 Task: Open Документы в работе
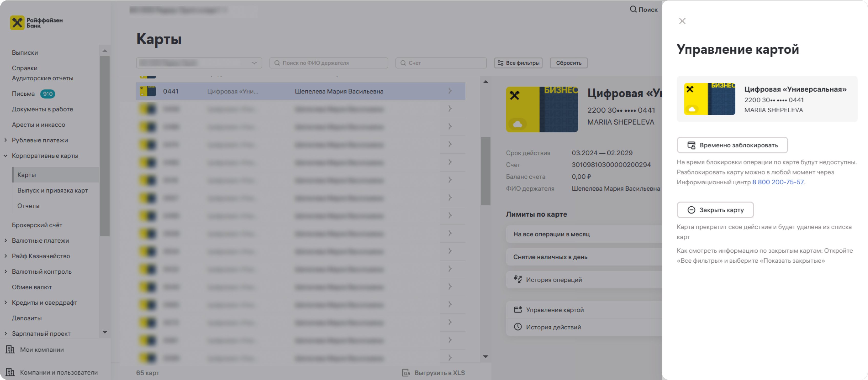click(x=42, y=109)
